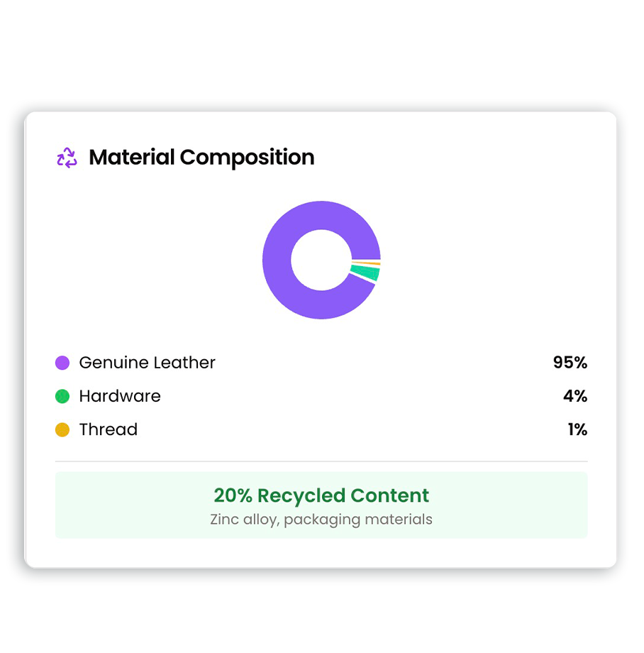Click the dark border frame around the card
This screenshot has width=644, height=653.
[x=15, y=341]
